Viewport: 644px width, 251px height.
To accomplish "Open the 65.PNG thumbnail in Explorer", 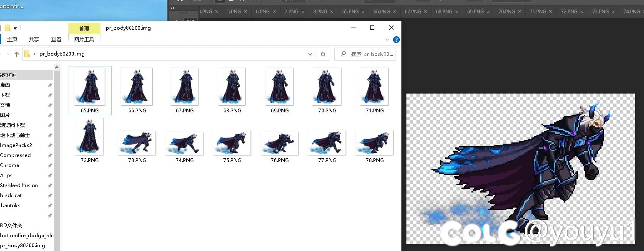I will (90, 86).
